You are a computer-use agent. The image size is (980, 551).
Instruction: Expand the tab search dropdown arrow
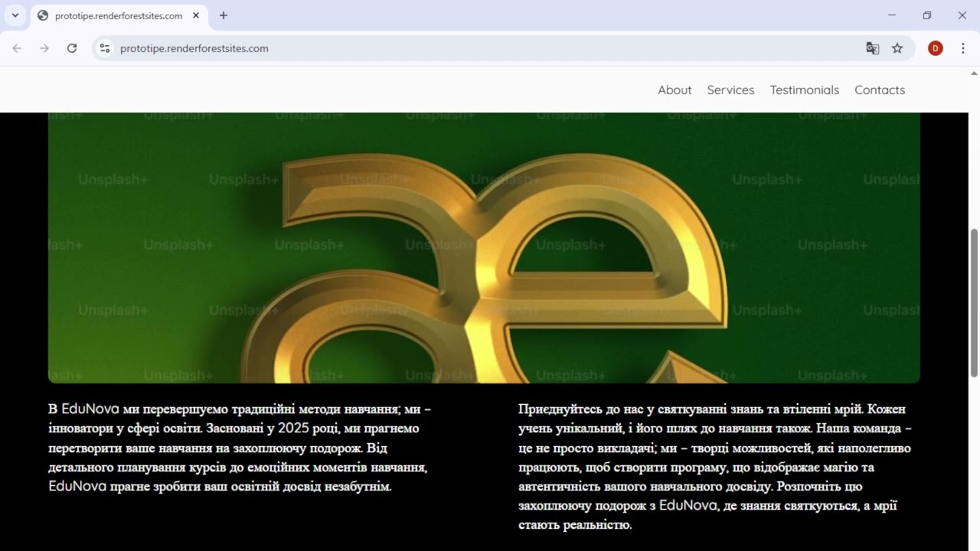point(15,15)
